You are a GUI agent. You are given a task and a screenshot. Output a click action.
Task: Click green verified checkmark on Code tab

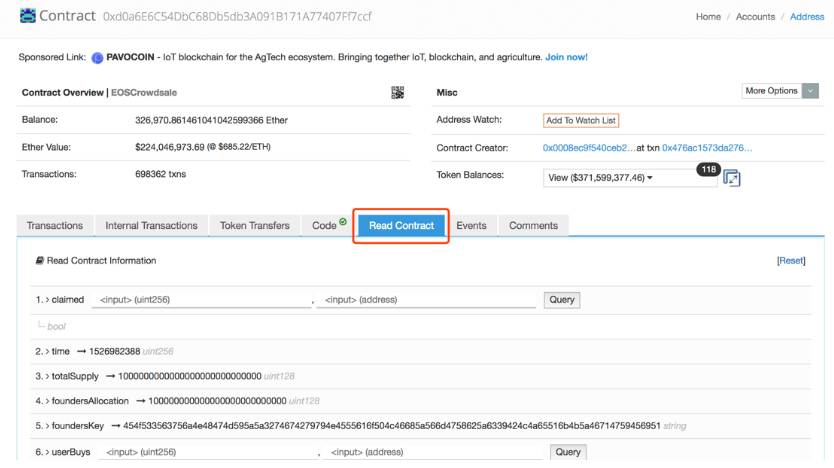343,222
